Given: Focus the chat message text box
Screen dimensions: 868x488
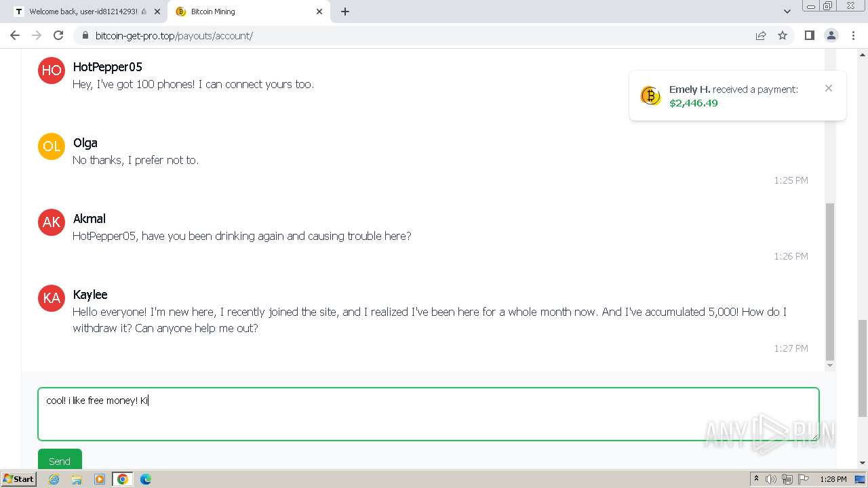Looking at the screenshot, I should (x=429, y=414).
